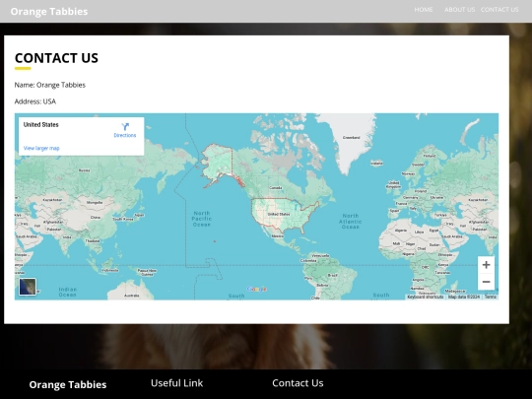Image resolution: width=532 pixels, height=399 pixels.
Task: Click the Address: USA text
Action: point(35,101)
